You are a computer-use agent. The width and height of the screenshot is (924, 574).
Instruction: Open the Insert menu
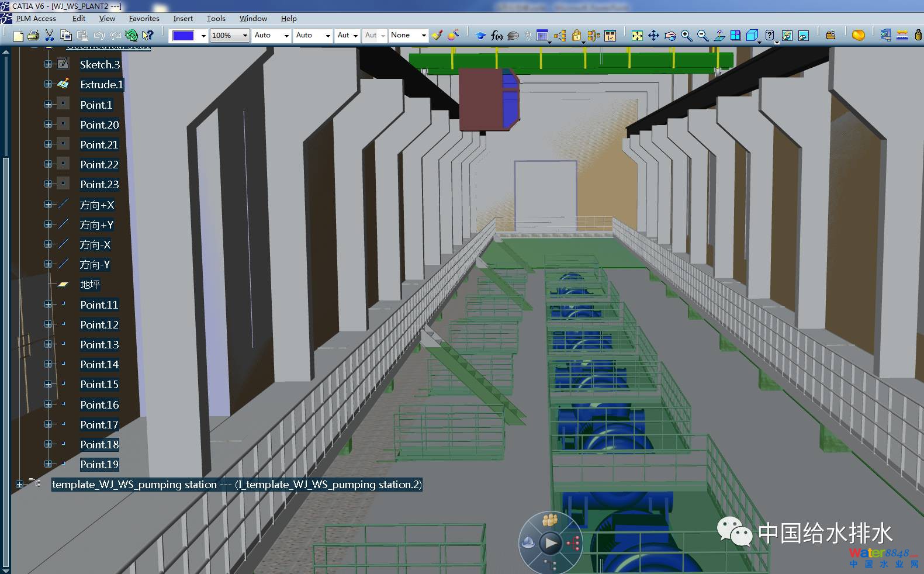tap(183, 19)
